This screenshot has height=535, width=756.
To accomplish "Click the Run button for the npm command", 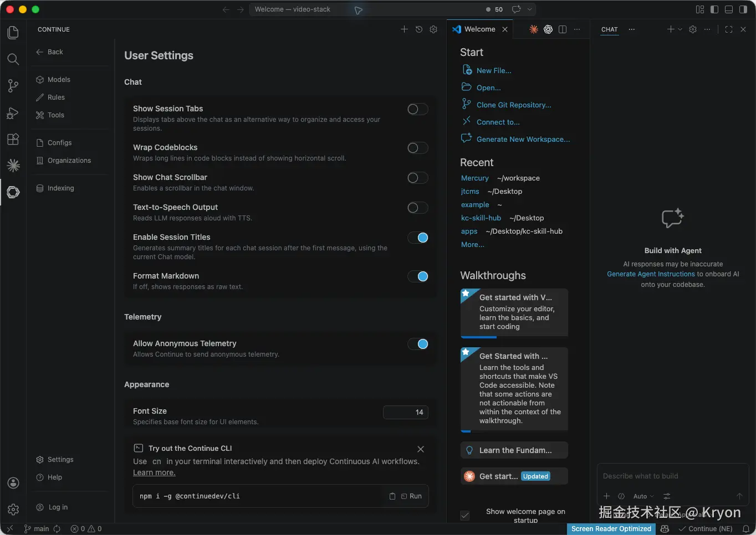I will coord(411,496).
